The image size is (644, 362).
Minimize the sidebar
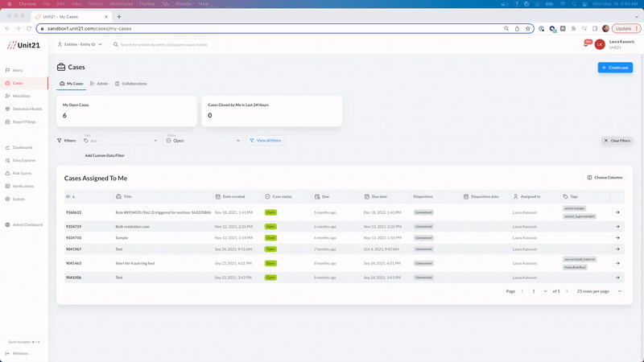click(x=17, y=353)
